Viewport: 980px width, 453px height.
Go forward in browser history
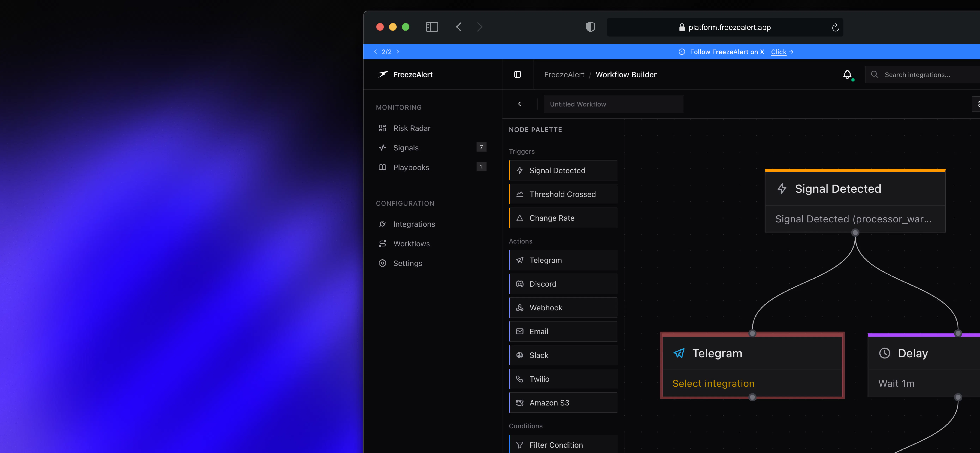click(480, 27)
